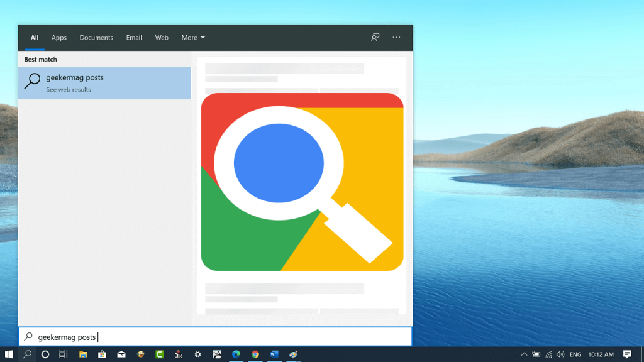
Task: Switch to Google Chrome on the taskbar
Action: click(255, 354)
